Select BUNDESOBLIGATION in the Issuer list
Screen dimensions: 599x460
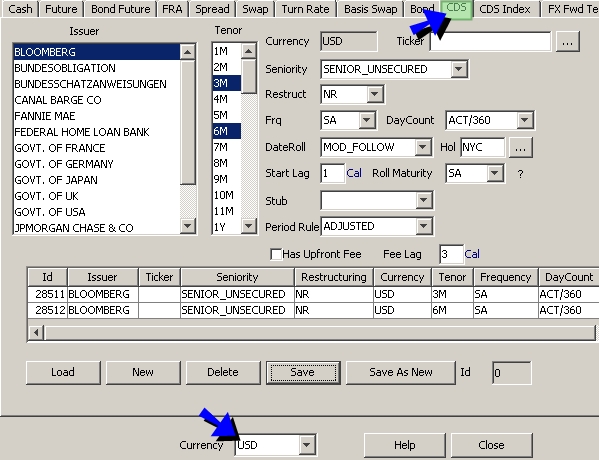point(96,68)
